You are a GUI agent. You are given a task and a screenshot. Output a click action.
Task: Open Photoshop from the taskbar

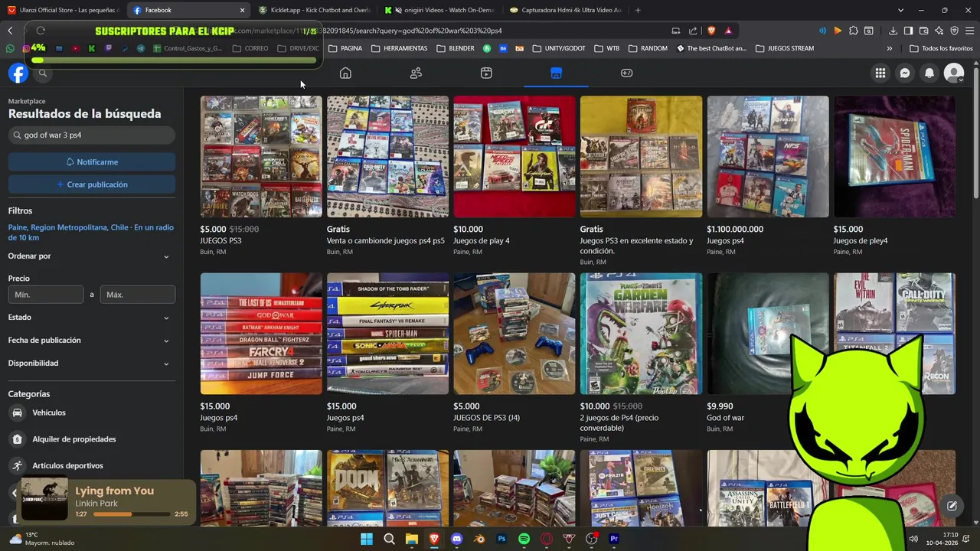point(501,539)
